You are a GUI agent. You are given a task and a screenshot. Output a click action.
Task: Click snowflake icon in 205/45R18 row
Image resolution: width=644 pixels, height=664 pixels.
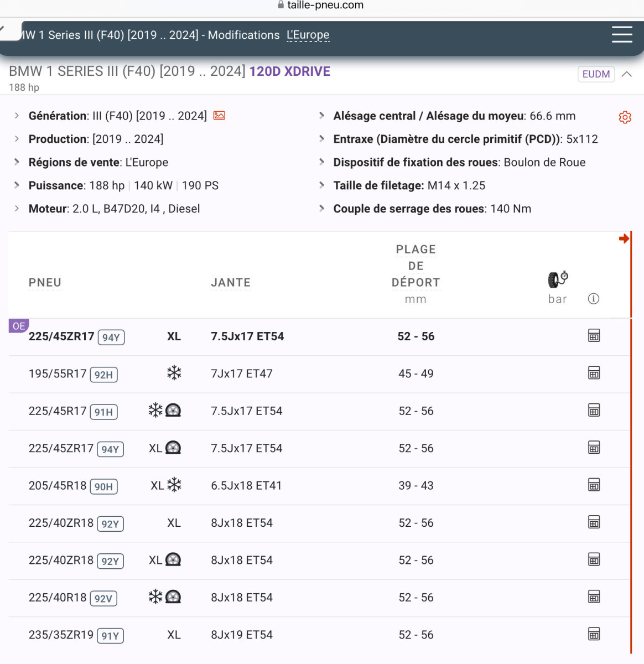(x=174, y=485)
